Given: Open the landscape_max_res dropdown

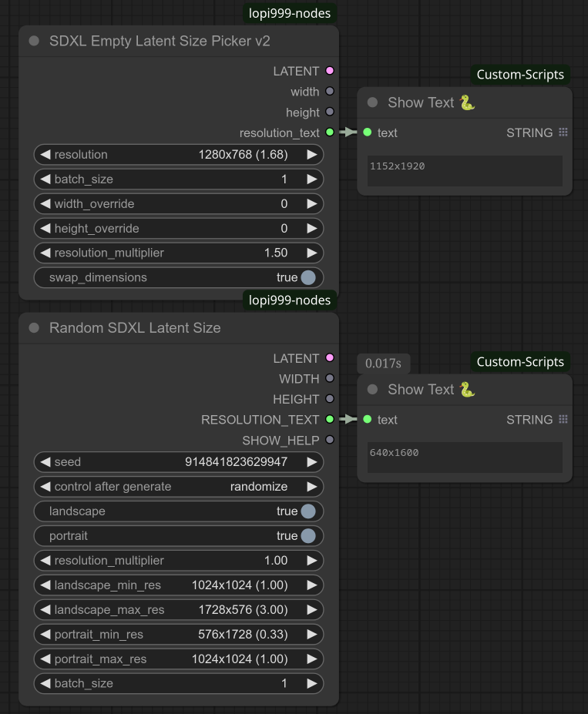Looking at the screenshot, I should [179, 610].
